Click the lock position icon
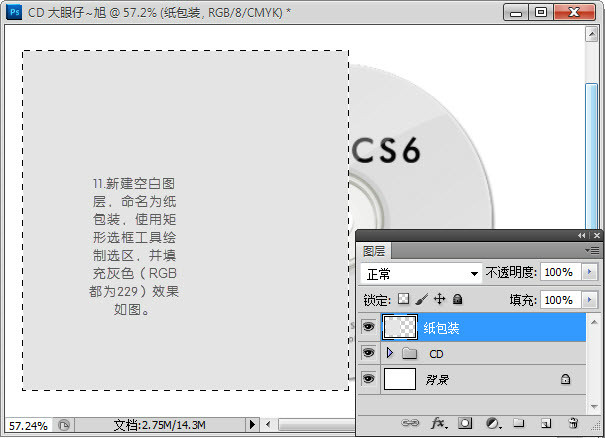Viewport: 605px width, 438px height. pos(439,299)
